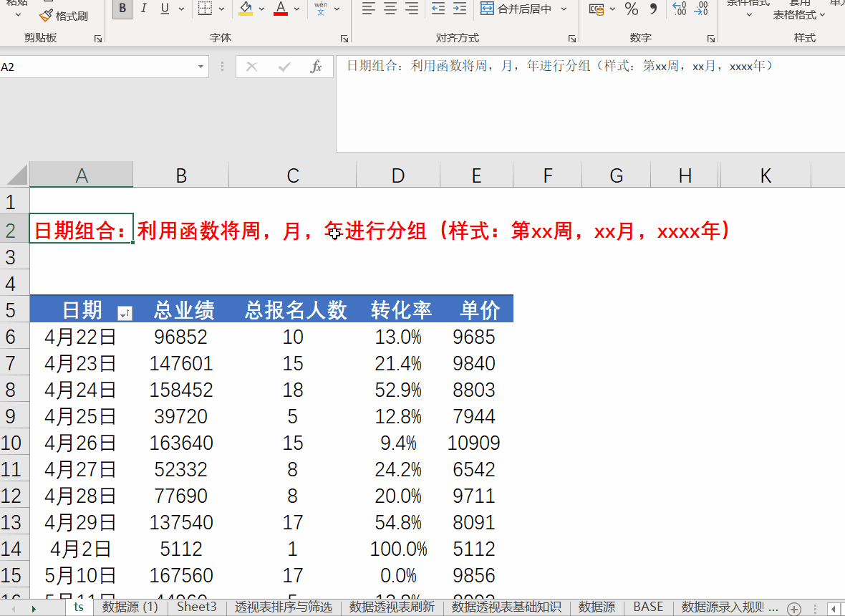This screenshot has width=845, height=616.
Task: Open the 数据透视表刷新 sheet tab
Action: [392, 607]
